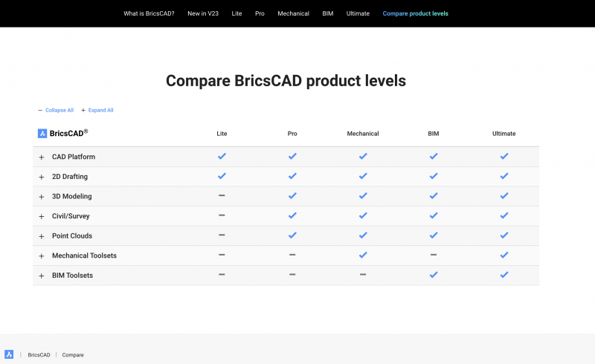Click Lite checkmark in CAD Platform row

222,156
